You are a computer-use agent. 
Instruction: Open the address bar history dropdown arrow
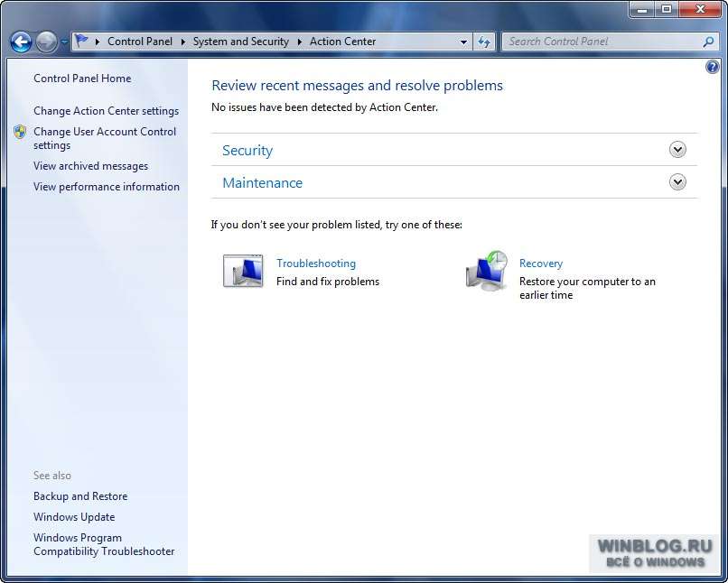tap(463, 42)
